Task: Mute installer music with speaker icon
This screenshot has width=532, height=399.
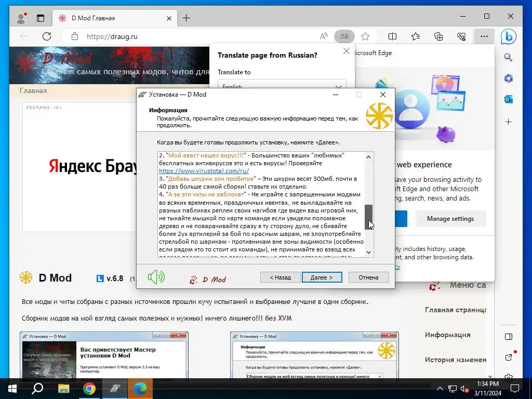Action: 156,277
